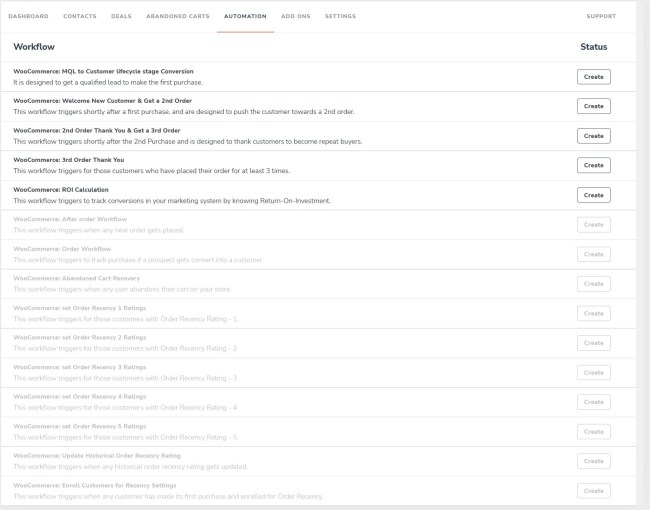The width and height of the screenshot is (650, 510).
Task: Open the Add Ons tab
Action: click(x=295, y=16)
